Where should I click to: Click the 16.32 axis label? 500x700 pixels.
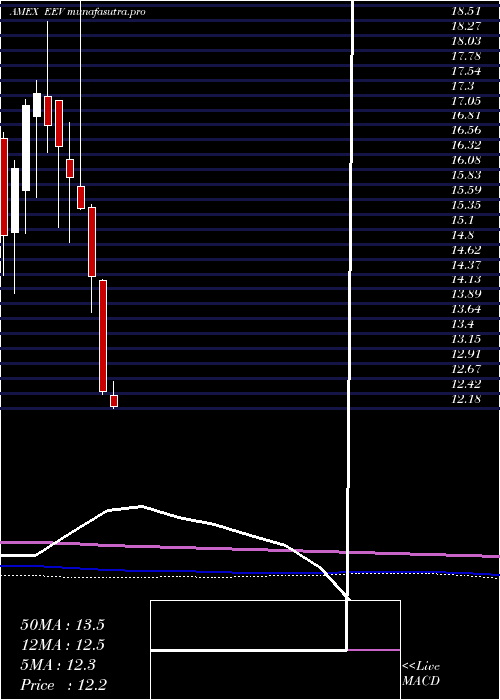(x=466, y=145)
